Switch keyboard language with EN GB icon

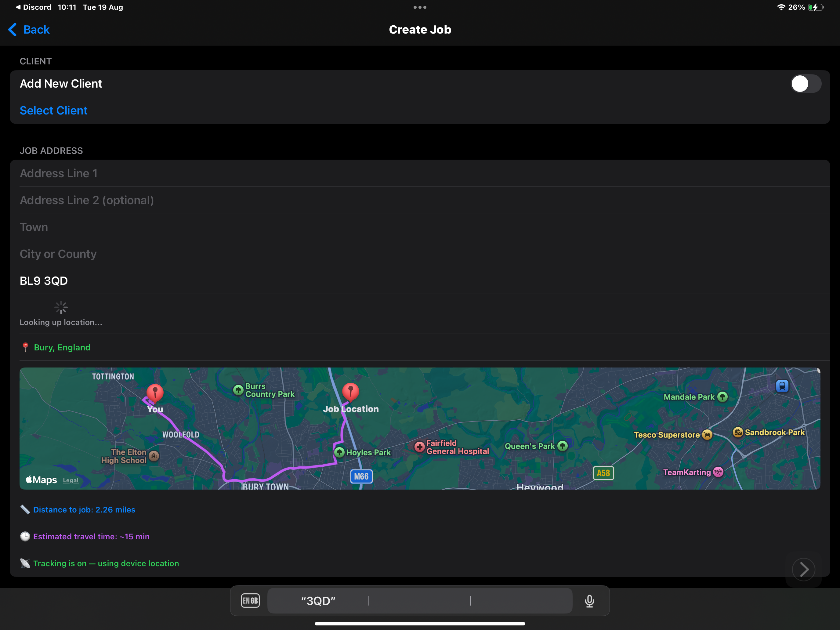[x=250, y=601]
